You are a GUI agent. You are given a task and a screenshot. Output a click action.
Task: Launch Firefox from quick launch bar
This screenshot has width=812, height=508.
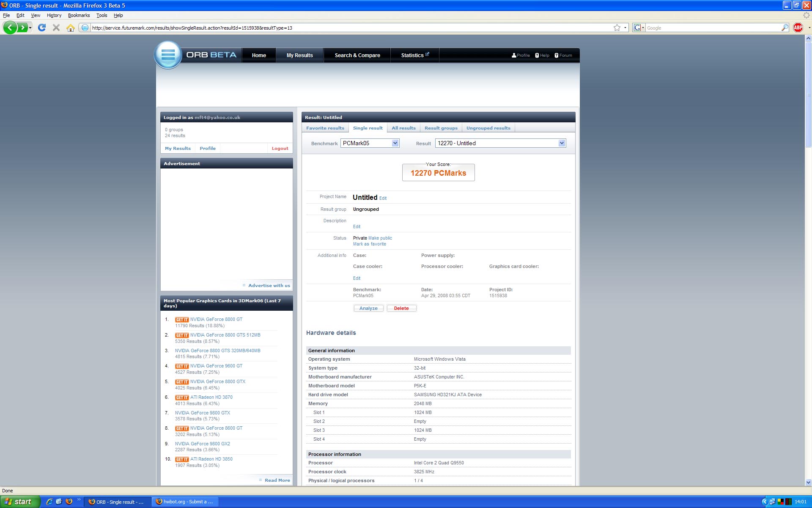click(69, 502)
